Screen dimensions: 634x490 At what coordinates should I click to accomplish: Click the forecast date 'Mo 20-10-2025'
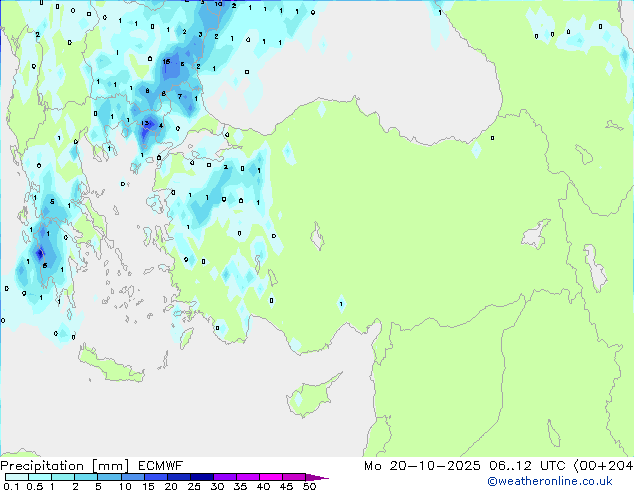coord(422,466)
